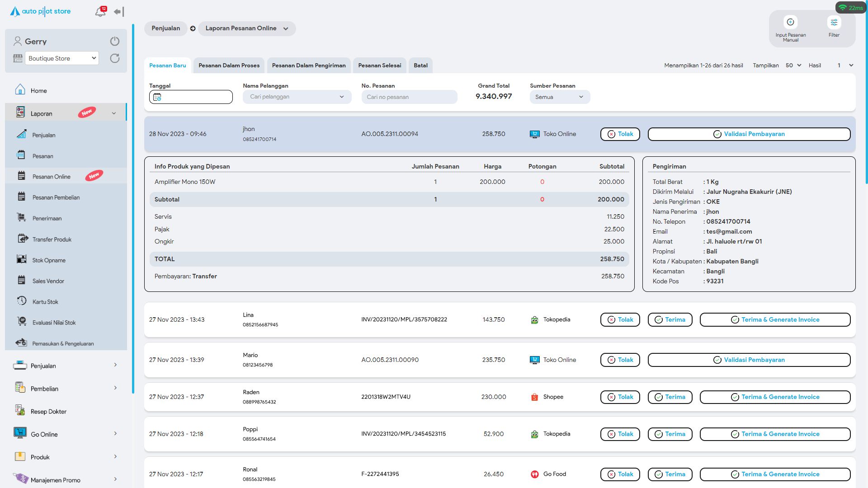Open Stok Opname in sidebar
The width and height of the screenshot is (868, 488).
coord(49,260)
